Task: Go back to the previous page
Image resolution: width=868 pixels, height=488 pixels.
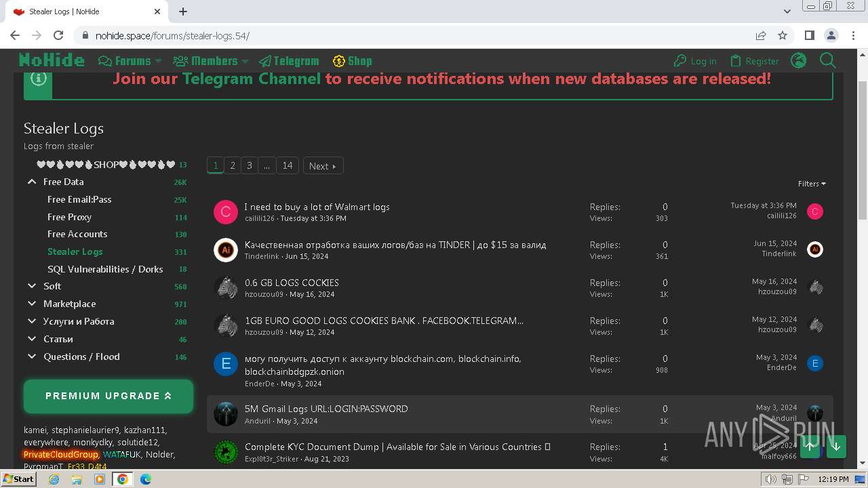Action: pos(15,35)
